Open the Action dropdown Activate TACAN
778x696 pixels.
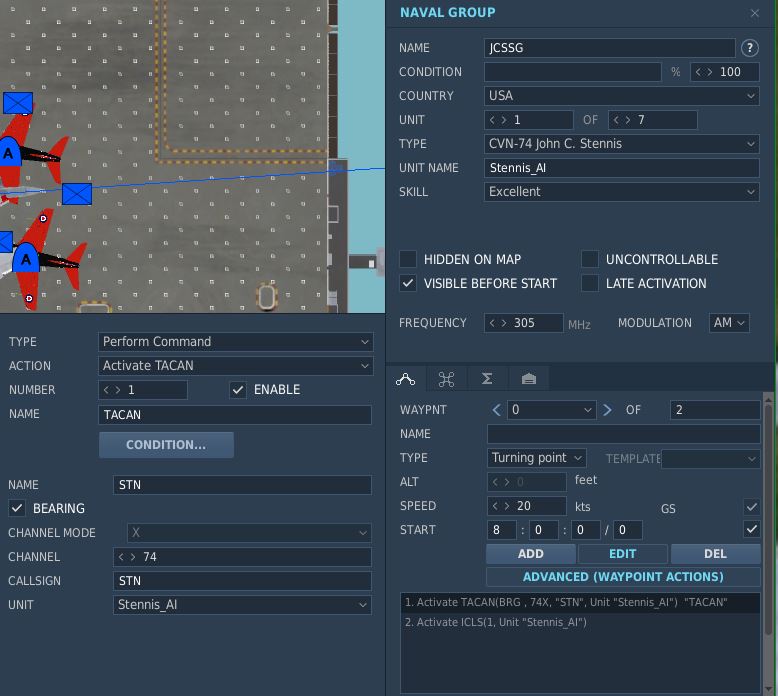coord(236,366)
